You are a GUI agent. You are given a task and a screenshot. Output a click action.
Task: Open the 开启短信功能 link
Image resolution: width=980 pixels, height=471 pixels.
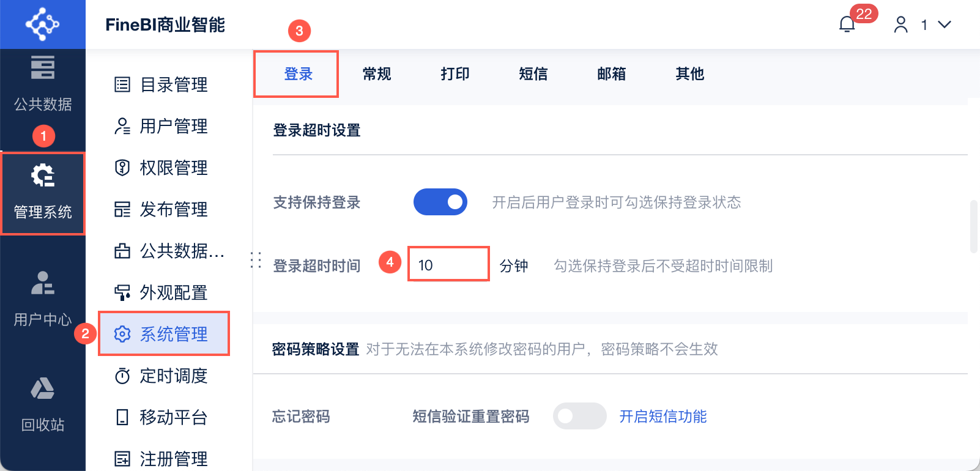663,417
